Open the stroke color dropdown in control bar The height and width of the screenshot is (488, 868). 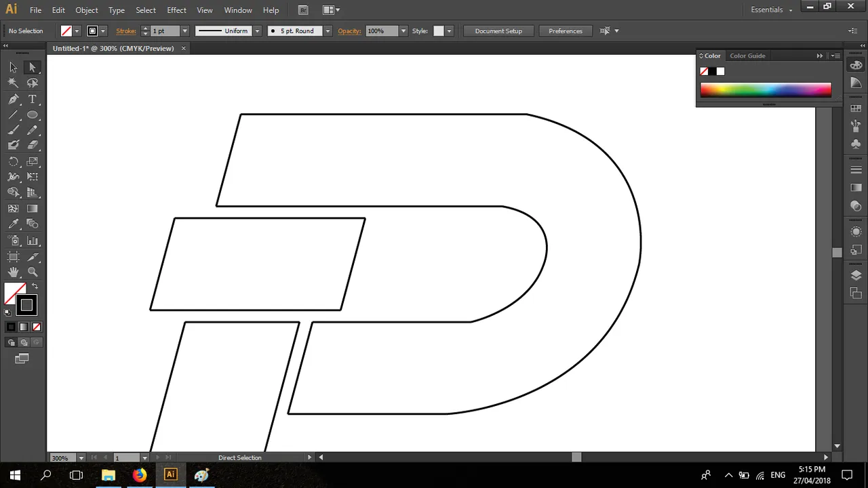click(103, 31)
